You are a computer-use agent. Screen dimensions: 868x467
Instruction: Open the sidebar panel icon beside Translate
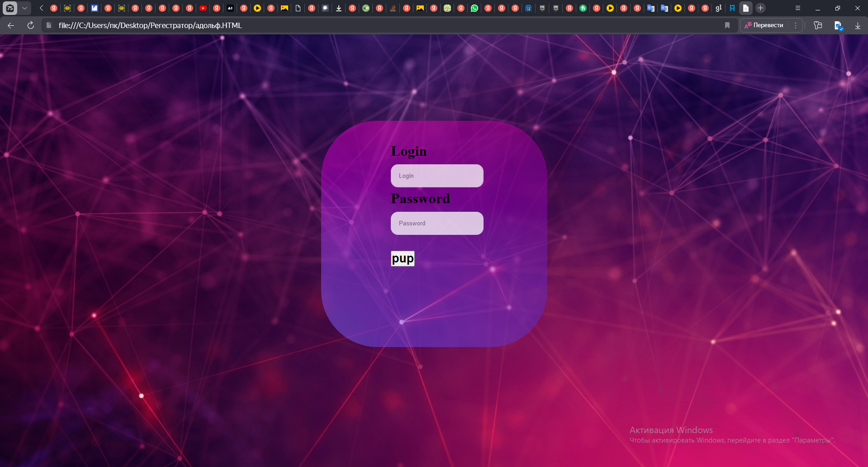pos(818,25)
